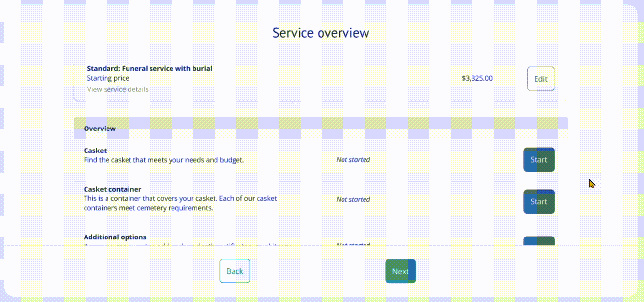Click the $3,325.00 starting price amount
644x302 pixels.
click(x=477, y=78)
